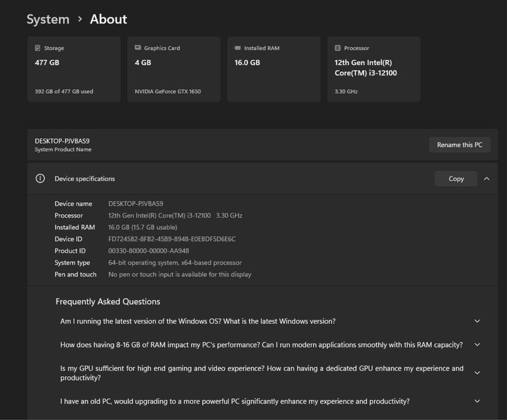Screen dimensions: 507x420
Task: Collapse the Device specifications section
Action: (x=487, y=178)
